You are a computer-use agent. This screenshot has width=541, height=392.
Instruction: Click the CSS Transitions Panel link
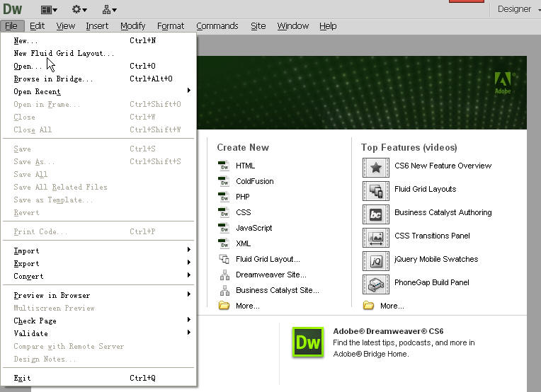point(433,236)
